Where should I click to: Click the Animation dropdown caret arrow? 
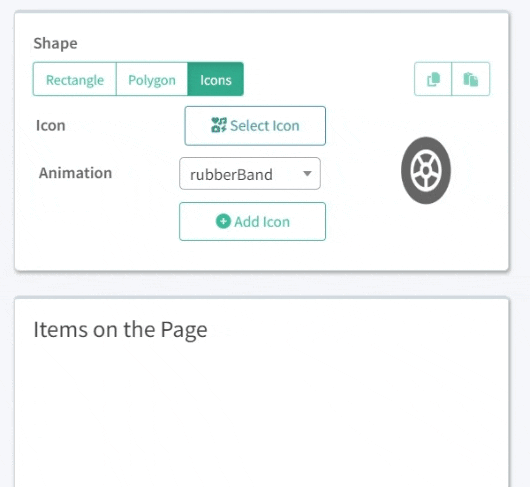[x=307, y=174]
